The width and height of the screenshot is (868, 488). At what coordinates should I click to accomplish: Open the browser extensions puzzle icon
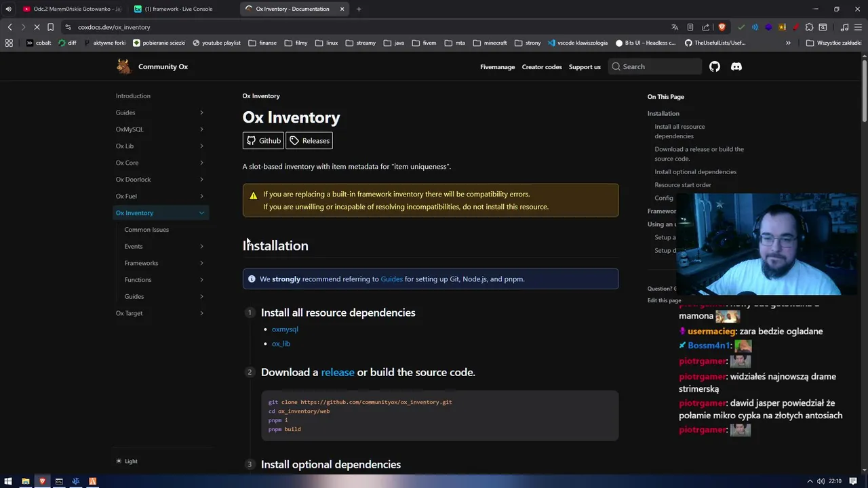pos(809,27)
